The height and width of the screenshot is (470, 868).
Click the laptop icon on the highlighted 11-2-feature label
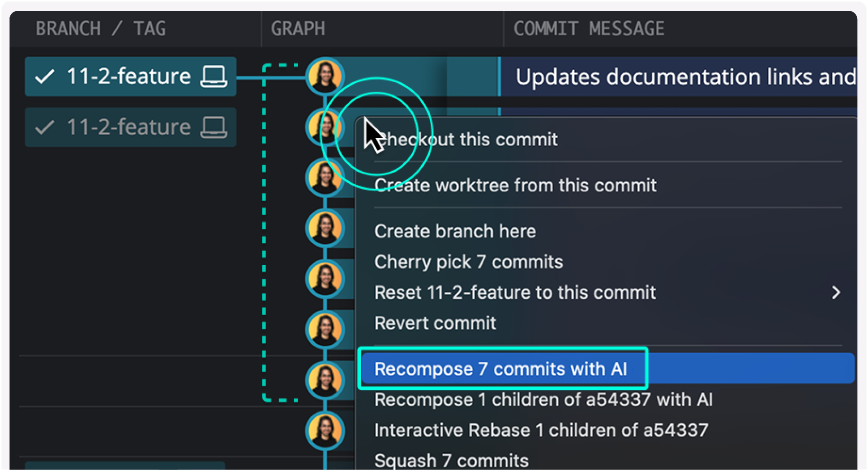tap(213, 76)
